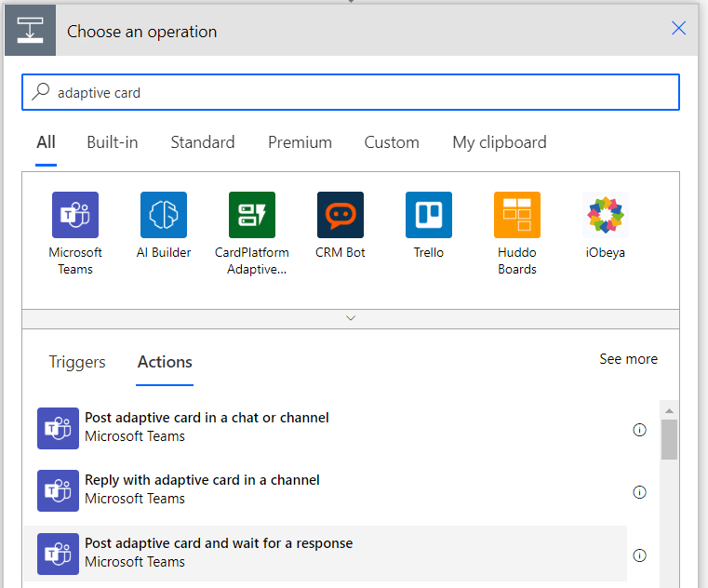The width and height of the screenshot is (708, 588).
Task: Click the adaptive card search field
Action: tap(351, 92)
